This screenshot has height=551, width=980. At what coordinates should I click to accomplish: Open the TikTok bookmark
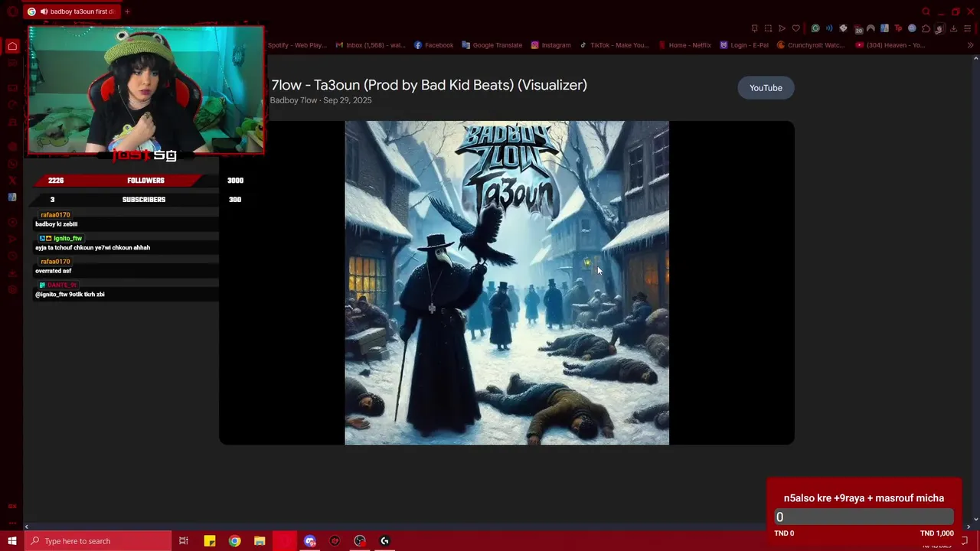(x=614, y=45)
